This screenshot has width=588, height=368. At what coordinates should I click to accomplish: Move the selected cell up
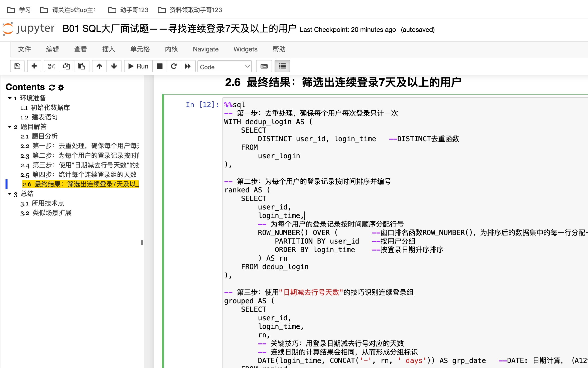coord(99,66)
